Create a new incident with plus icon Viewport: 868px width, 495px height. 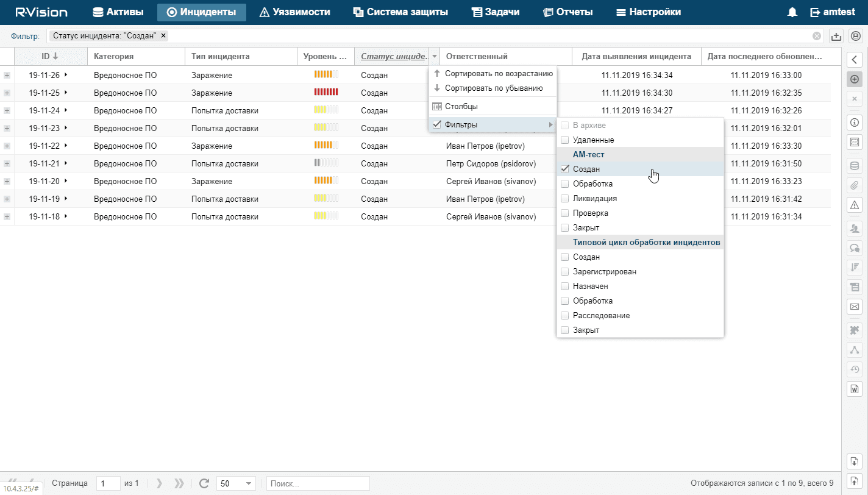pyautogui.click(x=855, y=79)
